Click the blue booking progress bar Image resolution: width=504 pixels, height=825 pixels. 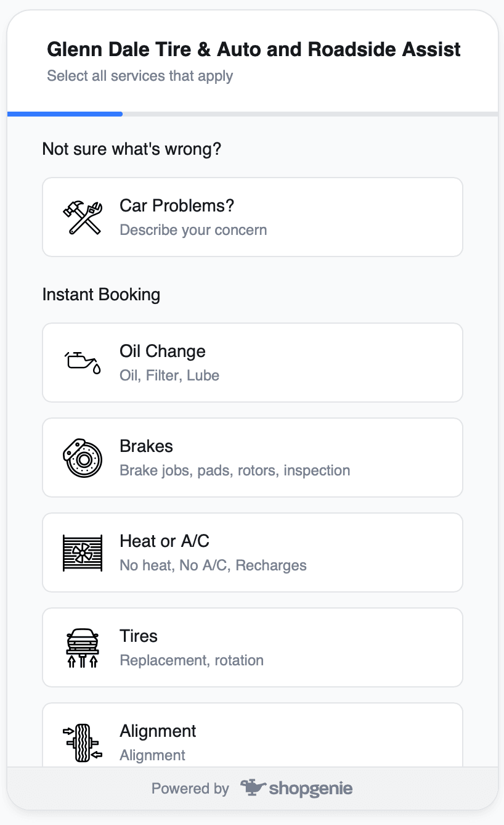point(65,114)
